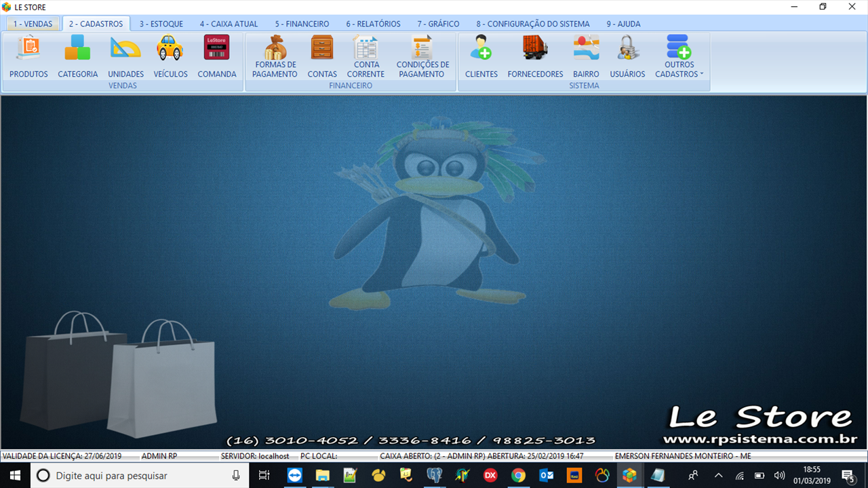
Task: Open the volume tray icon
Action: 780,475
